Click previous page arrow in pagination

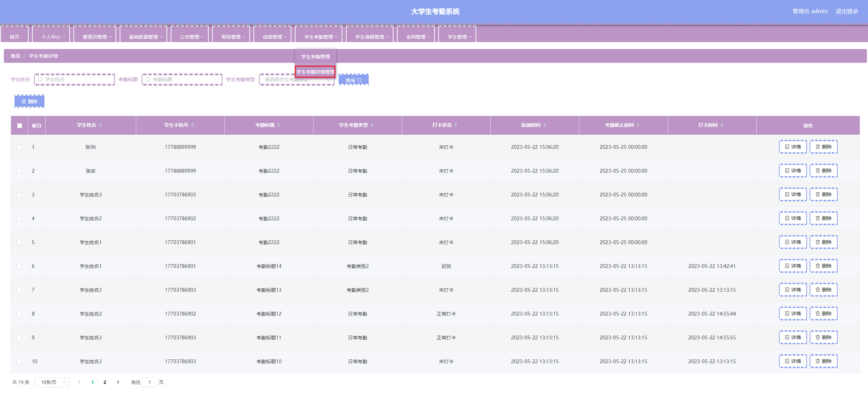(79, 382)
